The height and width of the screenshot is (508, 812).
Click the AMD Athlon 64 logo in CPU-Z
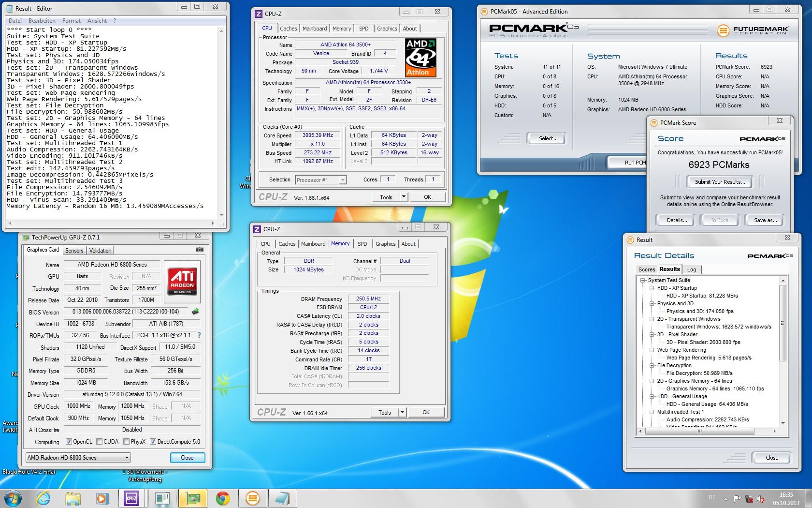(420, 58)
